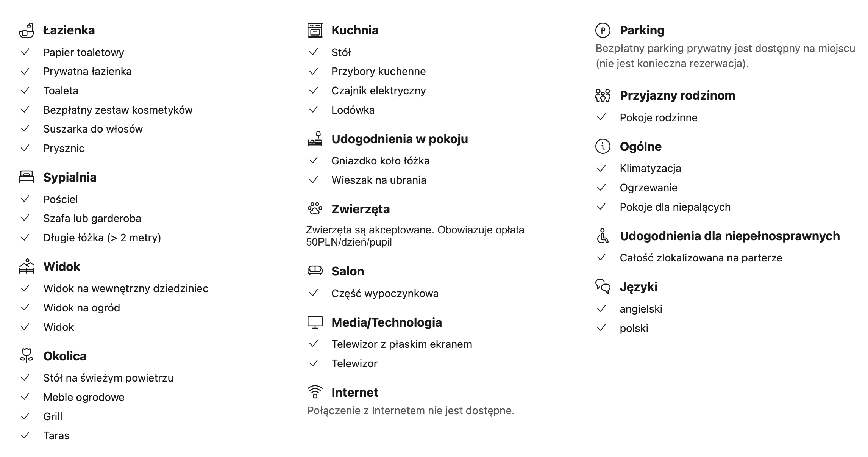
Task: Click the bathtub icon beside Łazienka
Action: 27,30
